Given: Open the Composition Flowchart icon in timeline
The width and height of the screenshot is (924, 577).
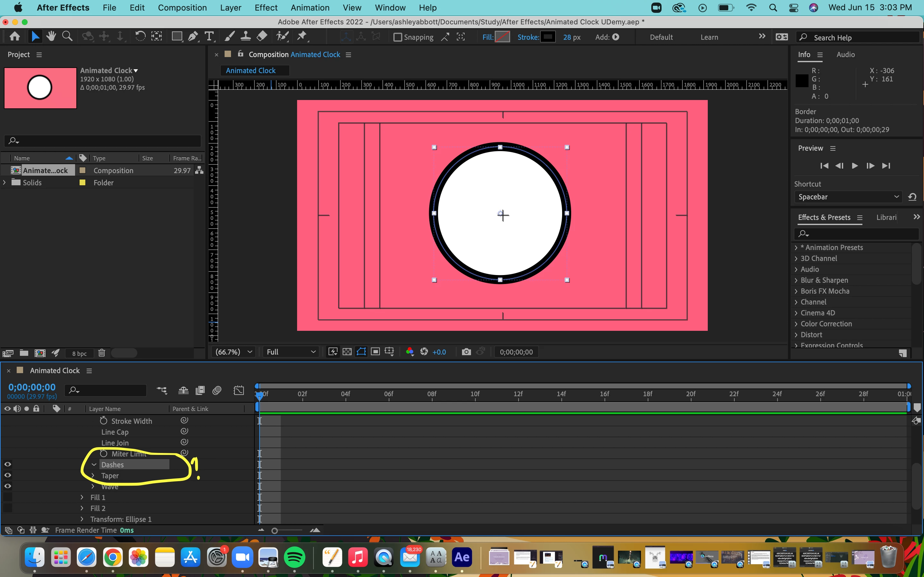Looking at the screenshot, I should coord(162,390).
